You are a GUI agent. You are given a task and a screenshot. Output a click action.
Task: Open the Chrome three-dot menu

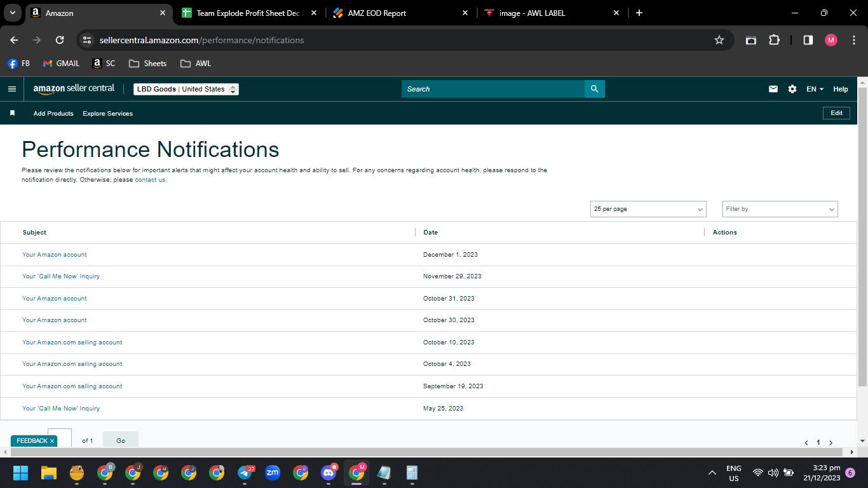pyautogui.click(x=854, y=40)
